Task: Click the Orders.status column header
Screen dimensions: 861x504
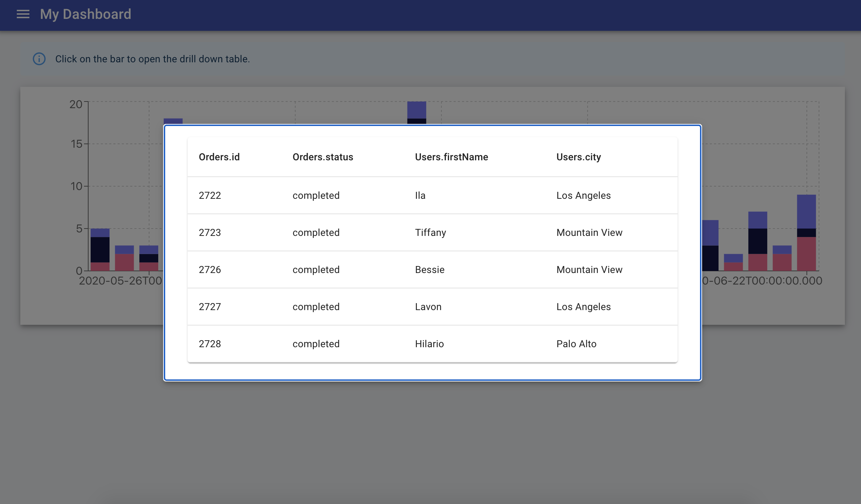Action: [322, 157]
